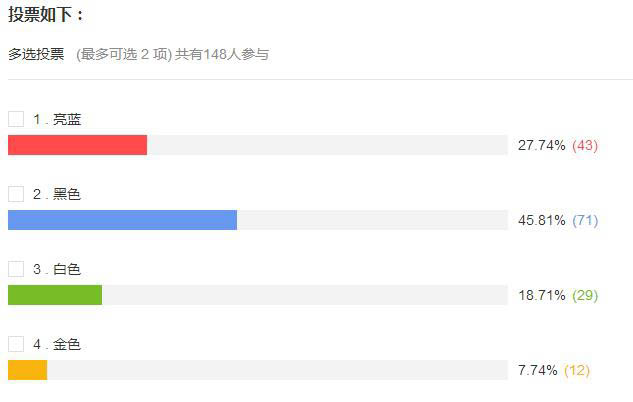Viewport: 633px width, 402px height.
Task: Click the "1 . 亮蓝" option label
Action: pos(57,119)
